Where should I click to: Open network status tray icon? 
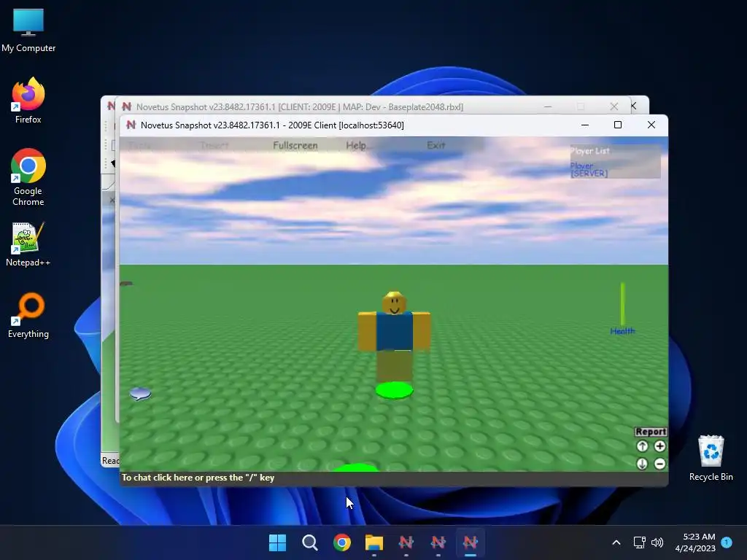point(639,542)
